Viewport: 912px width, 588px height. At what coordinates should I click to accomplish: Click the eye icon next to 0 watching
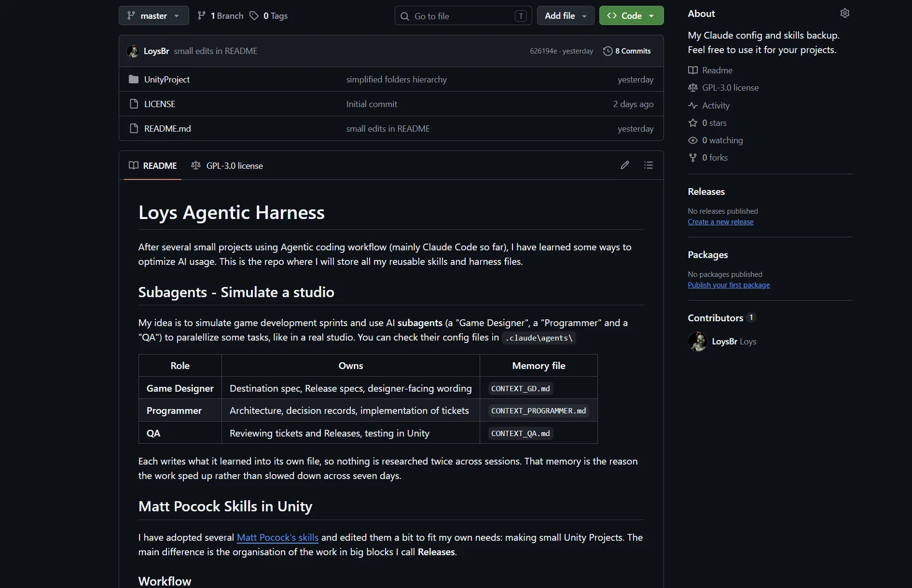click(693, 140)
